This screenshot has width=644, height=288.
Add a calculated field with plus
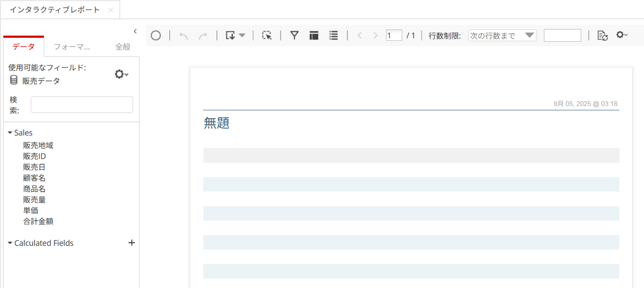click(x=132, y=243)
